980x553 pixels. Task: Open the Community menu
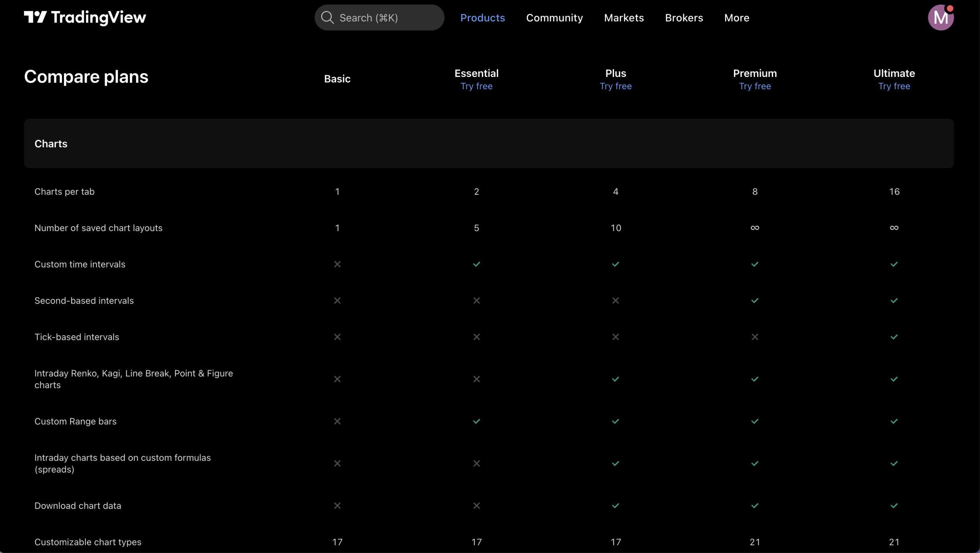tap(554, 18)
